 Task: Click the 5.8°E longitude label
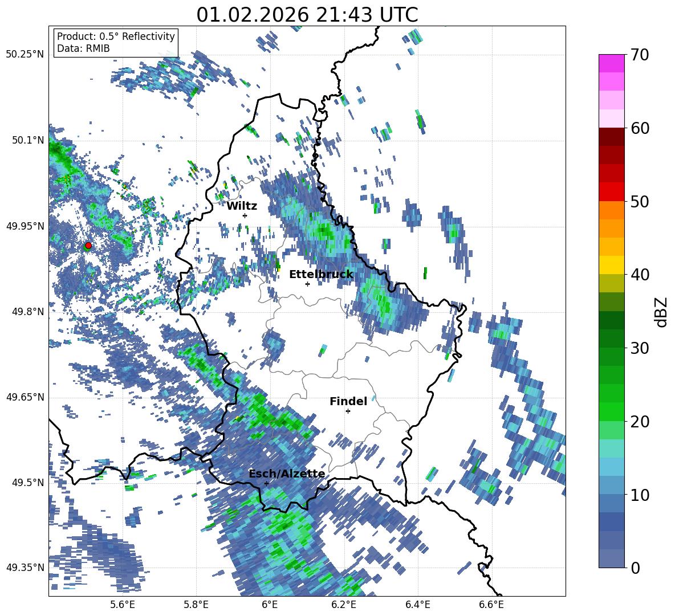click(196, 605)
